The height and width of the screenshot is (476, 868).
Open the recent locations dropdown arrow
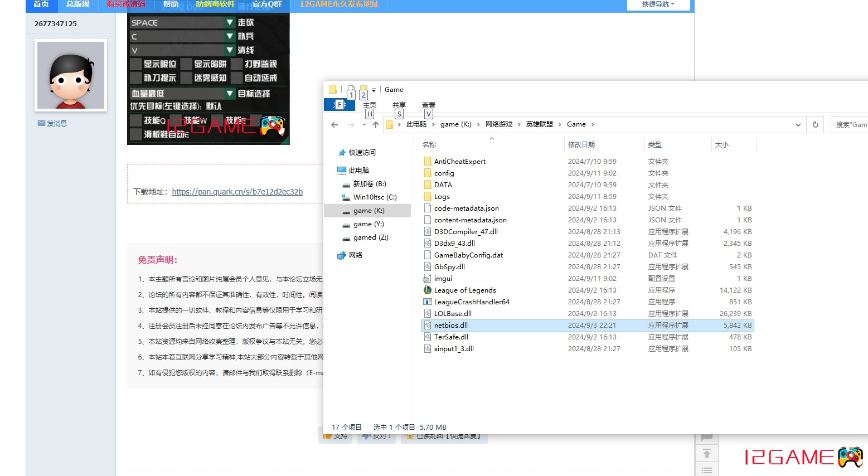pos(364,124)
